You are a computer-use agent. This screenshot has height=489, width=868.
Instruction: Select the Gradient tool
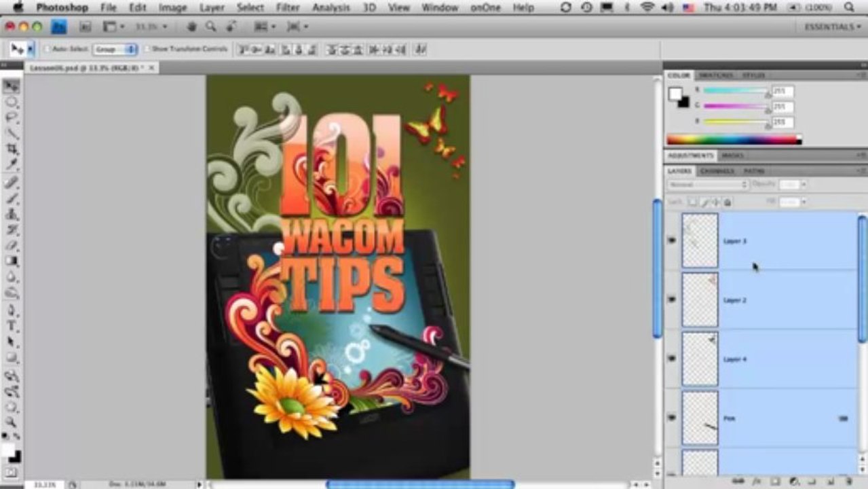click(x=12, y=261)
